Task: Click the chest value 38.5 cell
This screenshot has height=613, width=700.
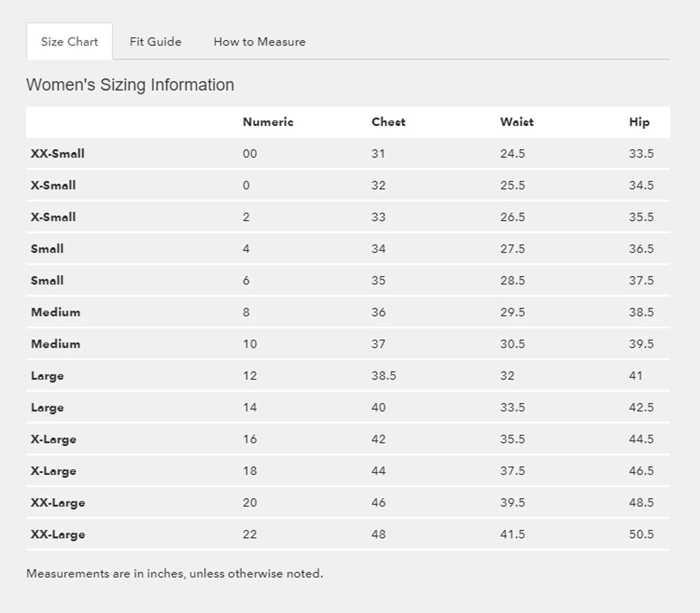Action: (384, 376)
